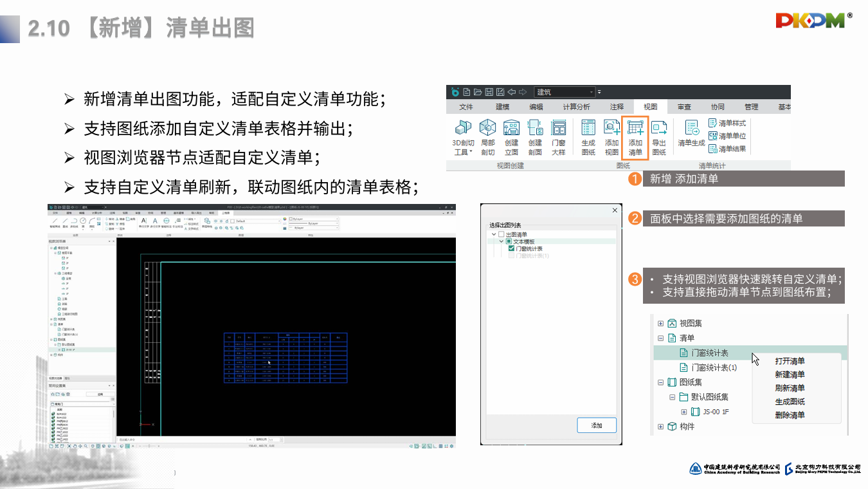Viewport: 868px width, 489px height.
Task: Expand the 视图集 tree node
Action: (660, 324)
